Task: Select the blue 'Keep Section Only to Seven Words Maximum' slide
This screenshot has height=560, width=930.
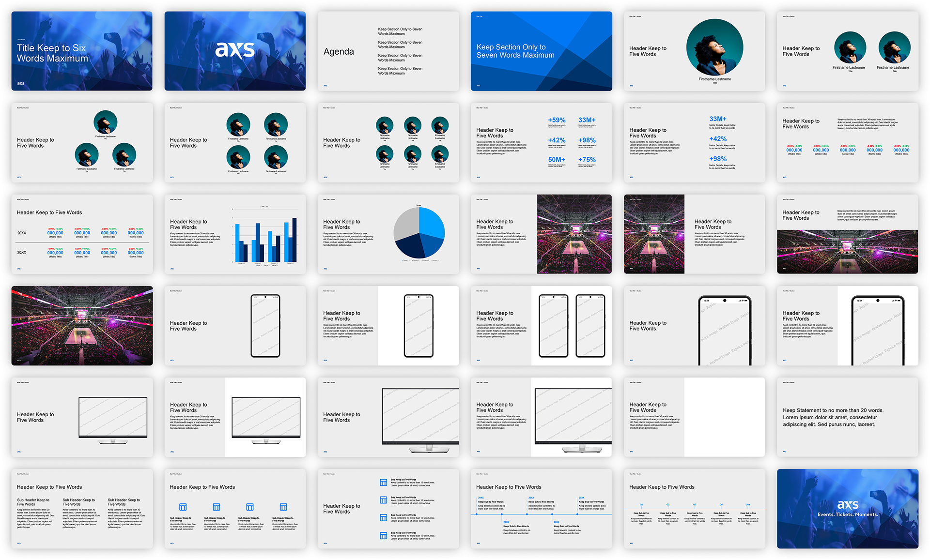Action: [x=541, y=51]
